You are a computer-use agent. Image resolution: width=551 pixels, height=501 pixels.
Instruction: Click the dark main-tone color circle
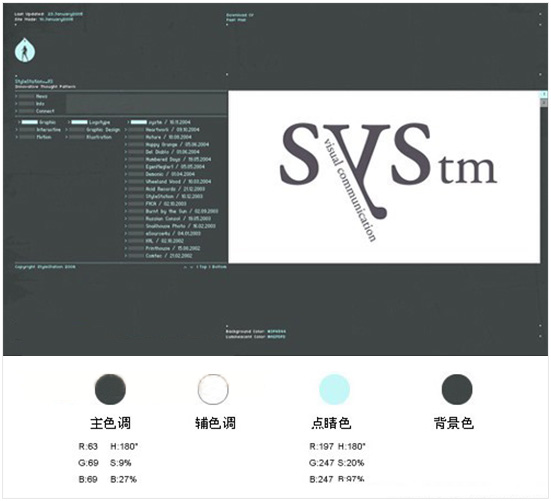[x=110, y=389]
